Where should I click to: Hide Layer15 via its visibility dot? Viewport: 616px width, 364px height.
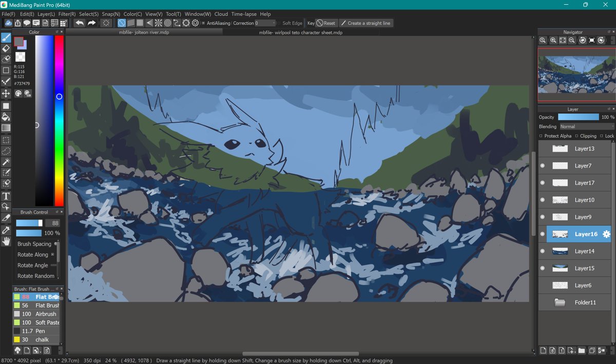coord(543,268)
